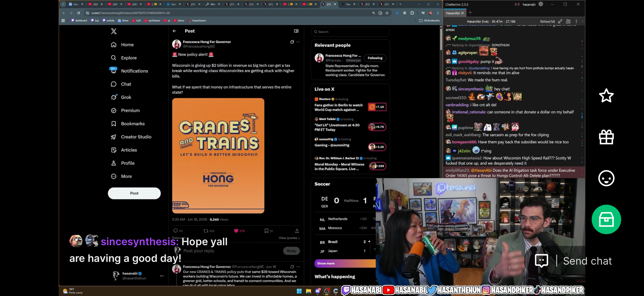Screen dimensions: 644x296
Task: Open Grok from the X sidebar
Action: click(x=121, y=97)
